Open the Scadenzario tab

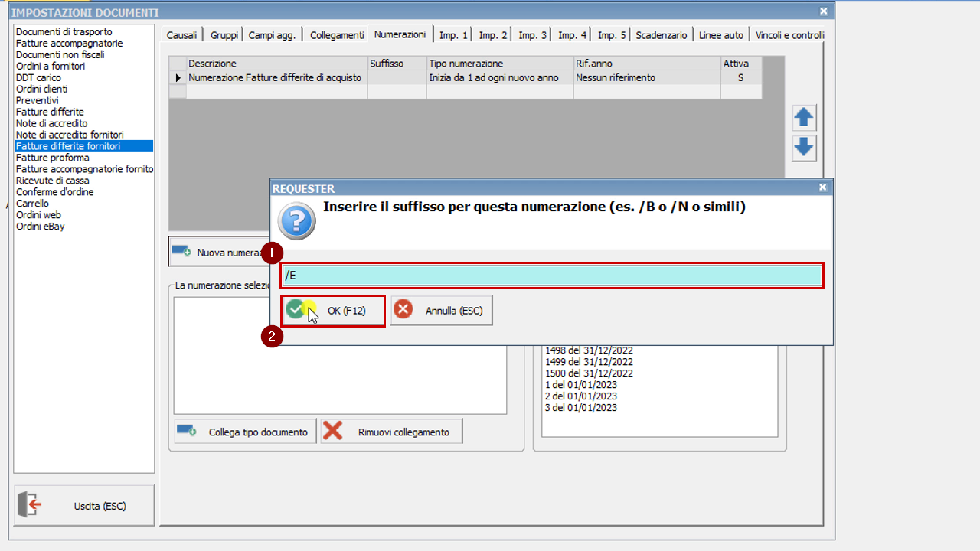coord(661,35)
